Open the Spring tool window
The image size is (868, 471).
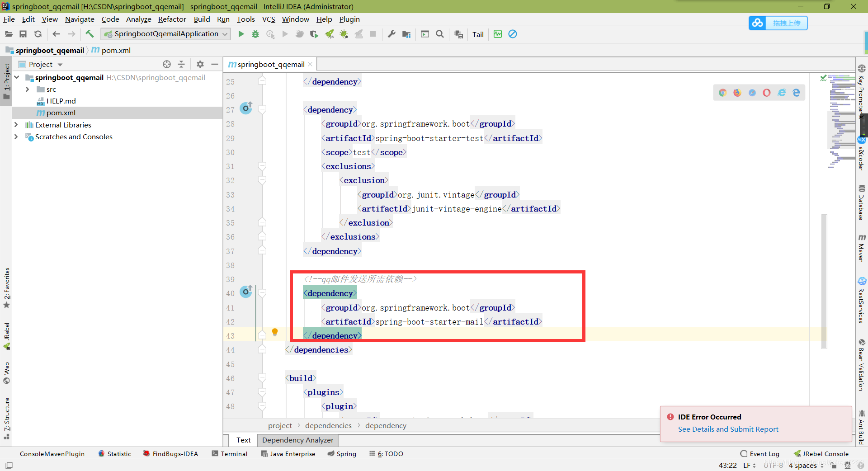[x=342, y=453]
